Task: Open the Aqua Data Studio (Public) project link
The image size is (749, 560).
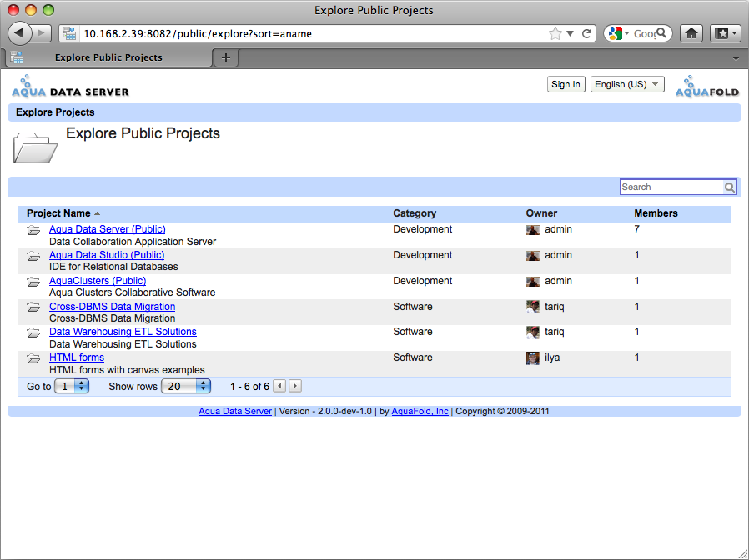Action: pos(107,255)
